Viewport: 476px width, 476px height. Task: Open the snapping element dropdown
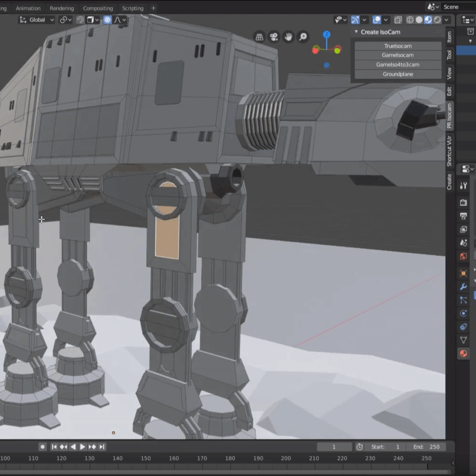pyautogui.click(x=93, y=20)
